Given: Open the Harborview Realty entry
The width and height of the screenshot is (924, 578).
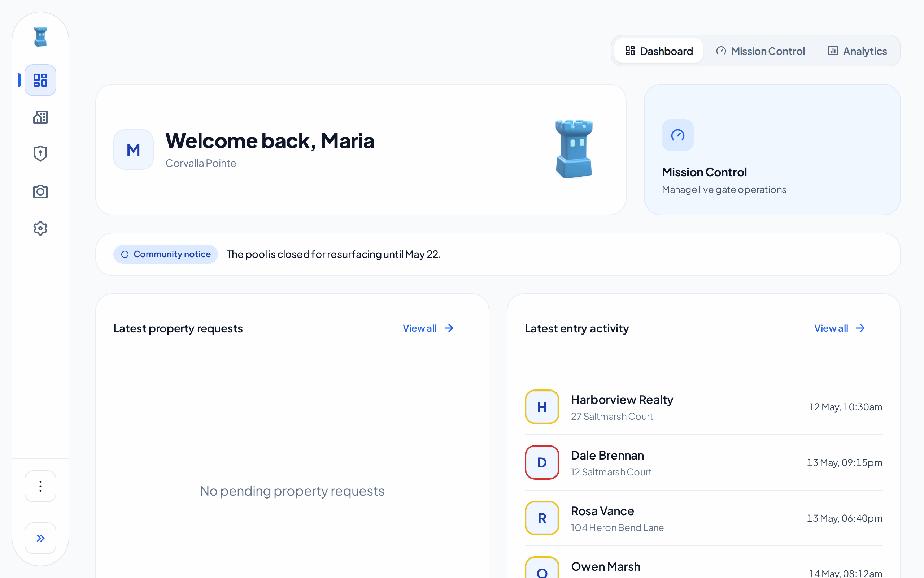Looking at the screenshot, I should point(703,407).
